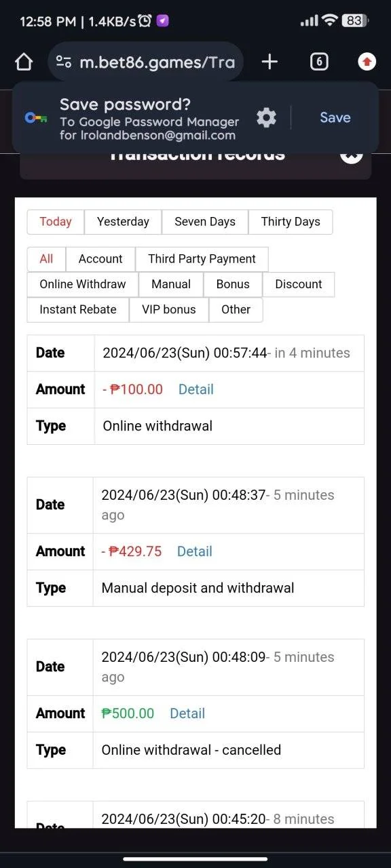Tap the red update arrow icon
This screenshot has width=391, height=868.
tap(367, 62)
